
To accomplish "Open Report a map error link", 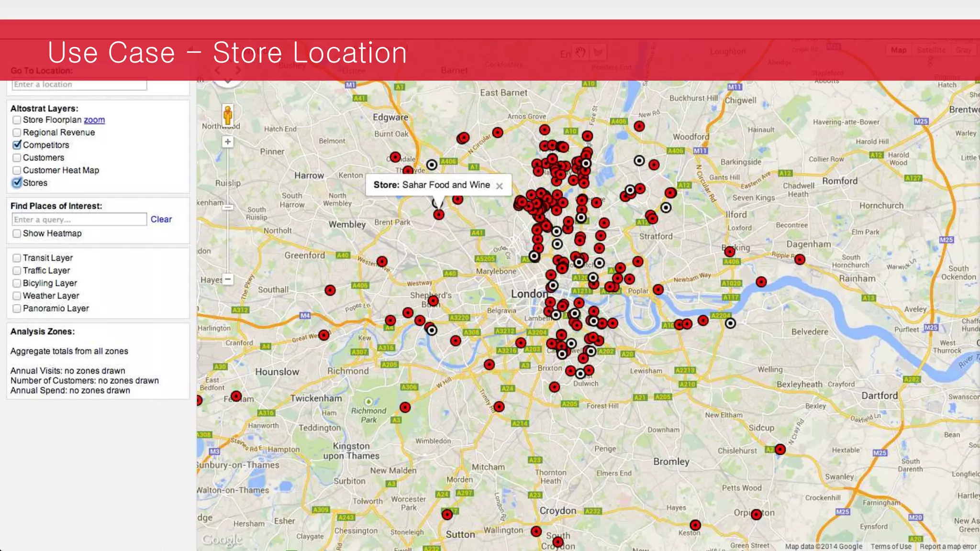I will click(x=948, y=546).
